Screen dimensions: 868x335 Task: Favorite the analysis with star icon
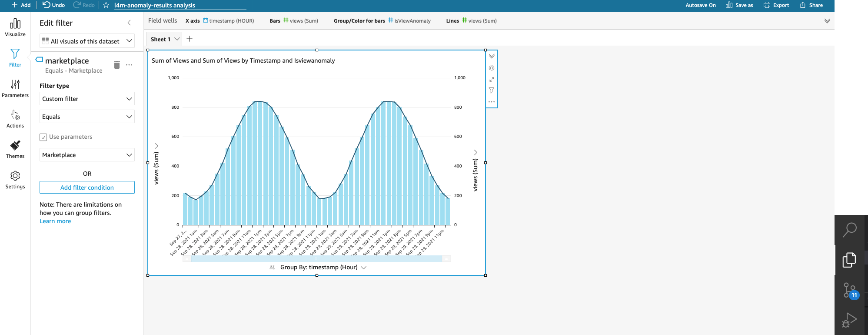(x=106, y=5)
